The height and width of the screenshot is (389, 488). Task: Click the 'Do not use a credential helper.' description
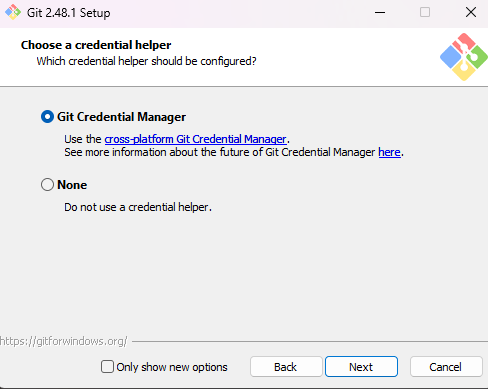point(138,207)
